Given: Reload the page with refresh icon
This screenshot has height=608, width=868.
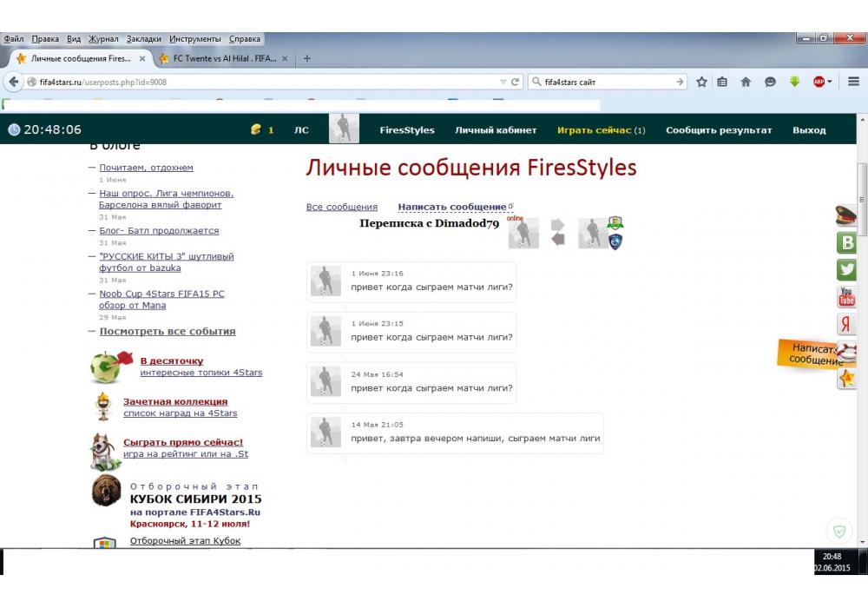Looking at the screenshot, I should [516, 82].
